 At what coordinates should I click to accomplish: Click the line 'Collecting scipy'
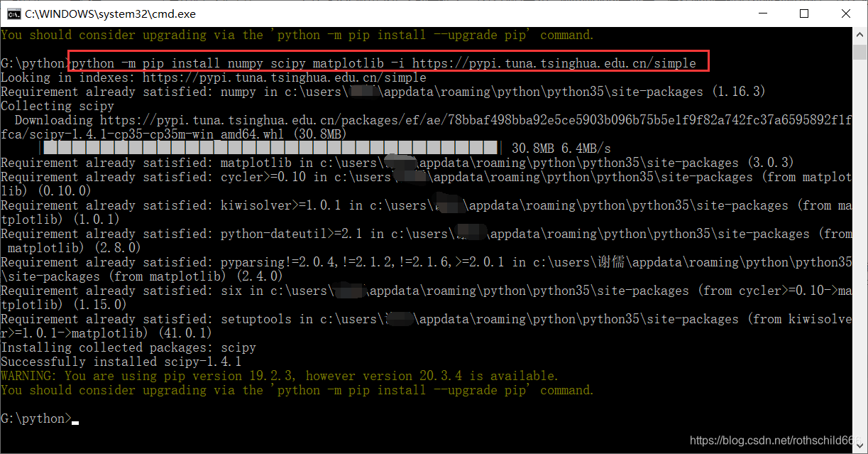(57, 106)
